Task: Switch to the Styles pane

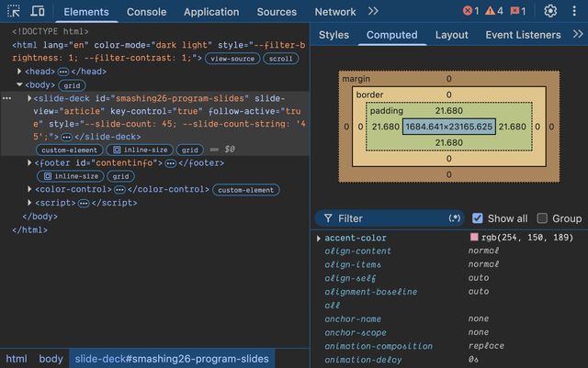Action: pyautogui.click(x=334, y=35)
